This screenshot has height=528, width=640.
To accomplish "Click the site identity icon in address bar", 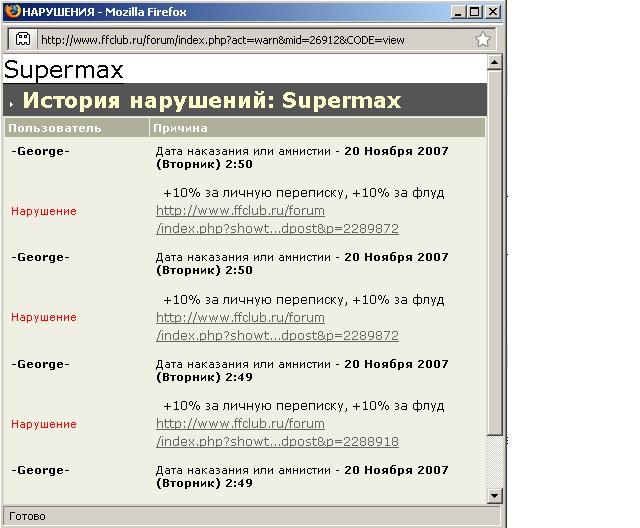I will [23, 40].
